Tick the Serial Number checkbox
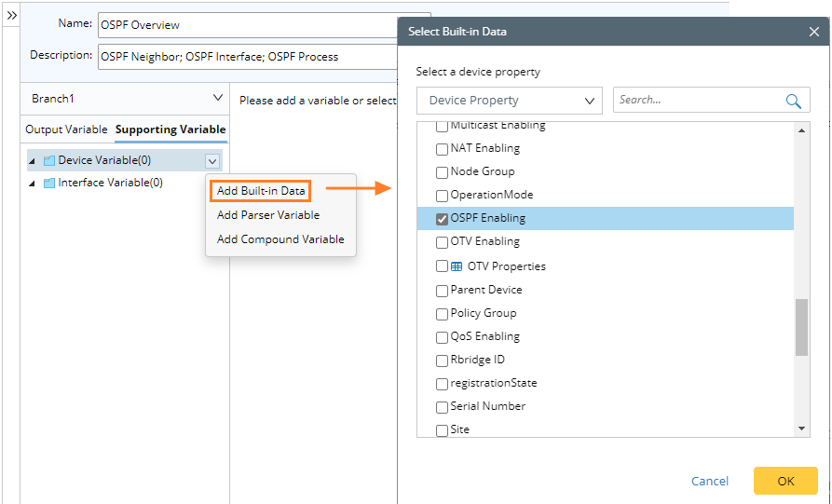 443,407
